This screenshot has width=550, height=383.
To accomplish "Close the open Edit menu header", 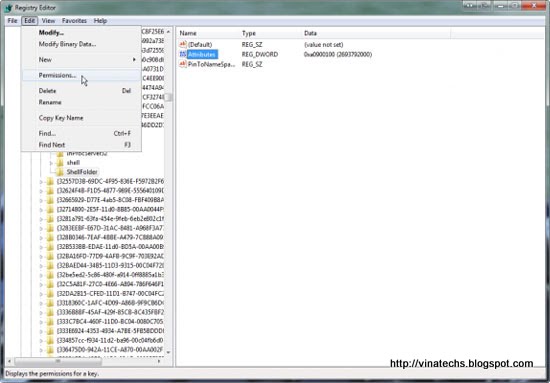I will point(29,21).
